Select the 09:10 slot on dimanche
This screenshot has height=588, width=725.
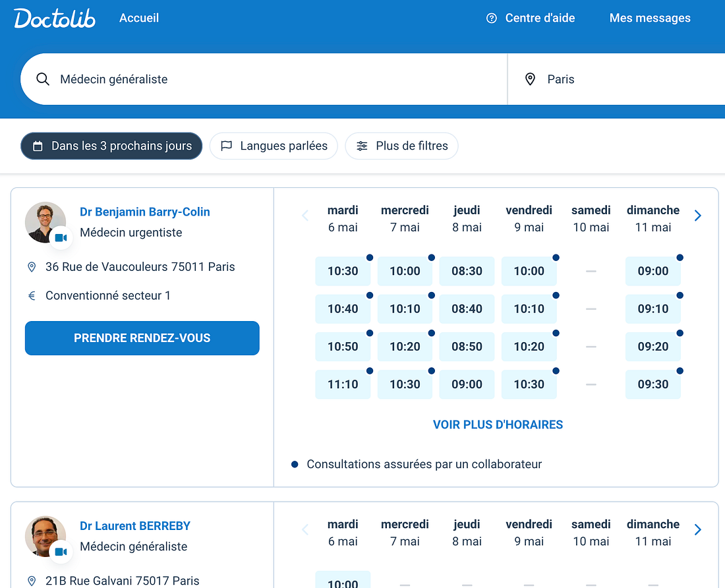pyautogui.click(x=653, y=309)
